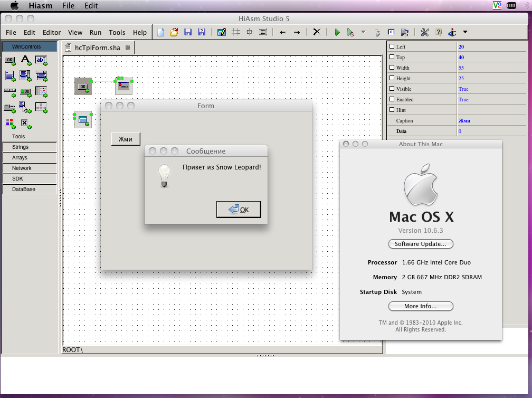The image size is (532, 398).
Task: Click the Software Update... button
Action: coord(421,244)
